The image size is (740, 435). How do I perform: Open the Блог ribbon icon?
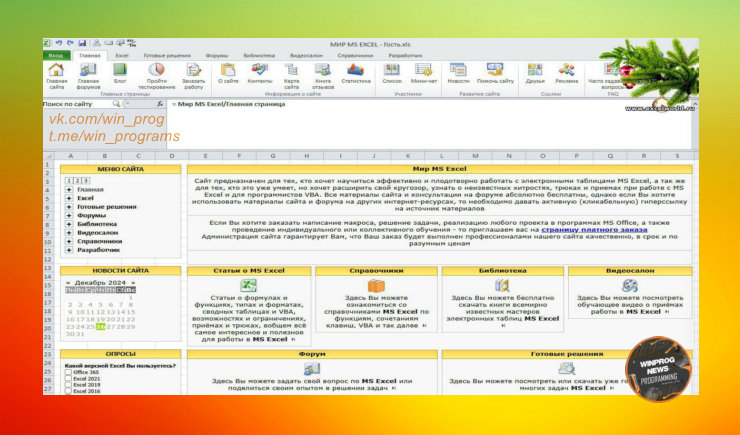(120, 70)
